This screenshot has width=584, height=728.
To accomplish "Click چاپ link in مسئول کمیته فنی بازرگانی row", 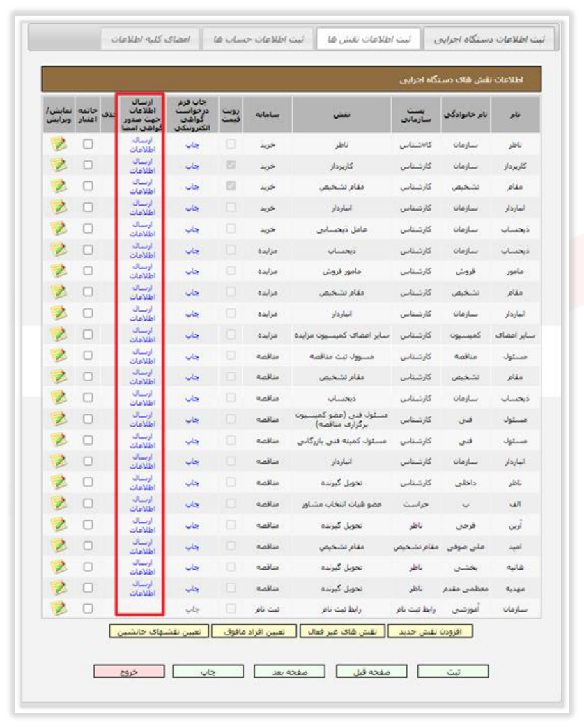I will 192,441.
